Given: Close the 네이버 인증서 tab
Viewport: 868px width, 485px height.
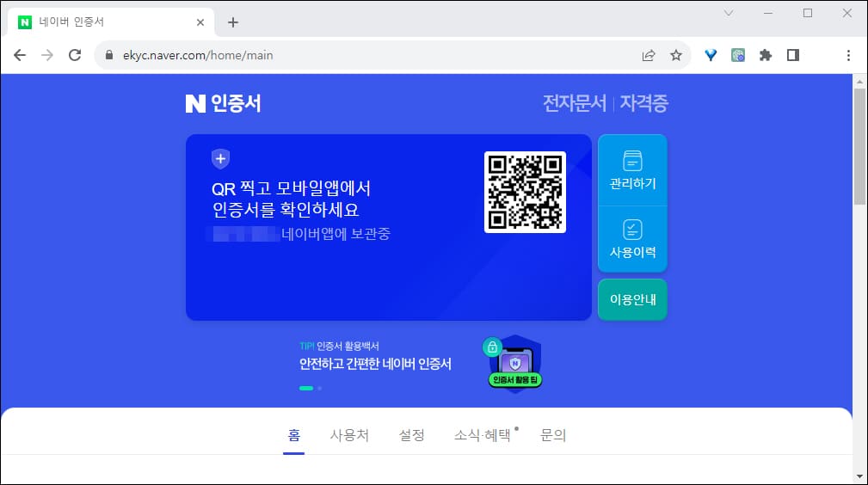Looking at the screenshot, I should pyautogui.click(x=200, y=22).
